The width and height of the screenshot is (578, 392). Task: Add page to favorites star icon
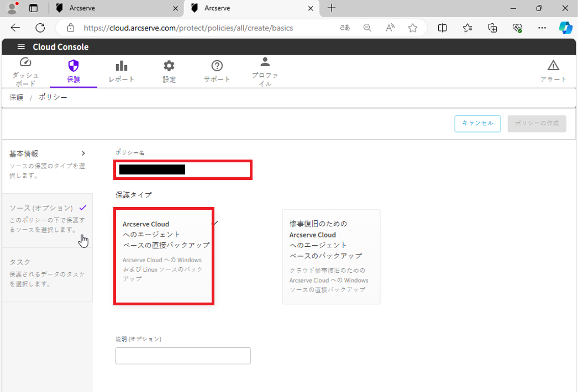[413, 28]
